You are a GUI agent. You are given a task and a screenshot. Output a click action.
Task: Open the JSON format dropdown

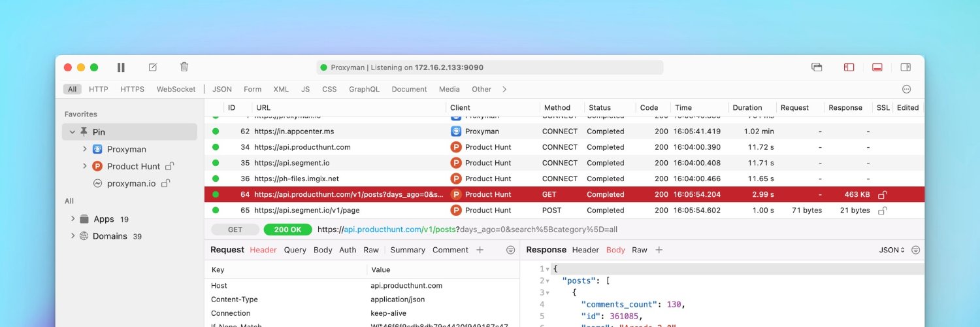892,250
